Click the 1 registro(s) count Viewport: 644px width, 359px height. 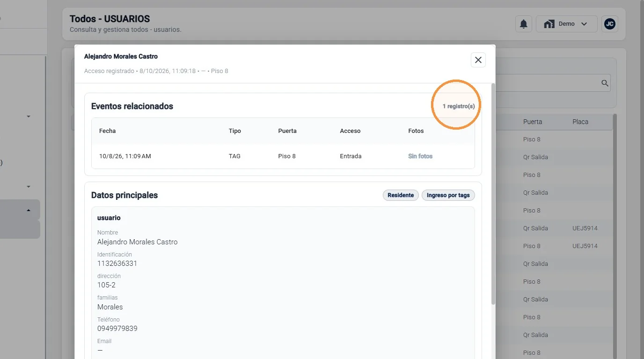click(459, 106)
